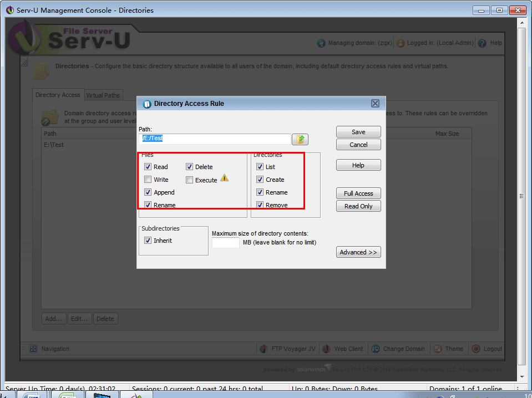Uncheck the Files Read checkbox

[x=148, y=166]
